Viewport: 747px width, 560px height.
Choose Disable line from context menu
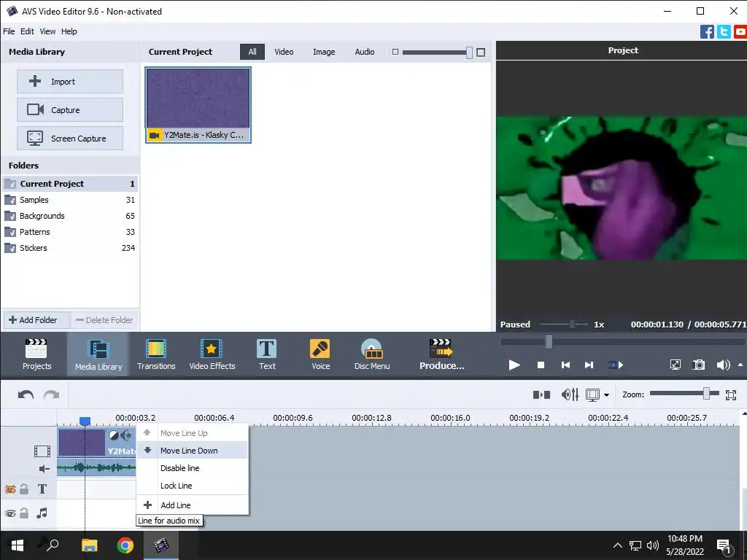tap(193, 468)
